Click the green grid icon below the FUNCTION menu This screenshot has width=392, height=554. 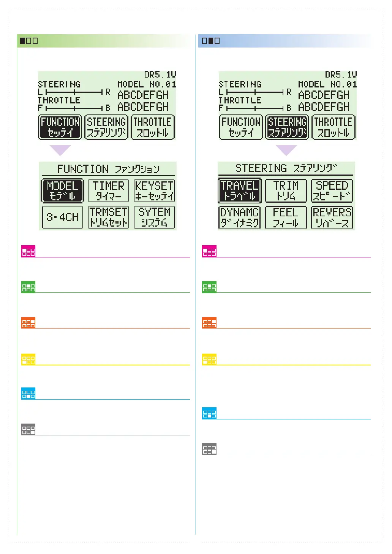point(28,287)
